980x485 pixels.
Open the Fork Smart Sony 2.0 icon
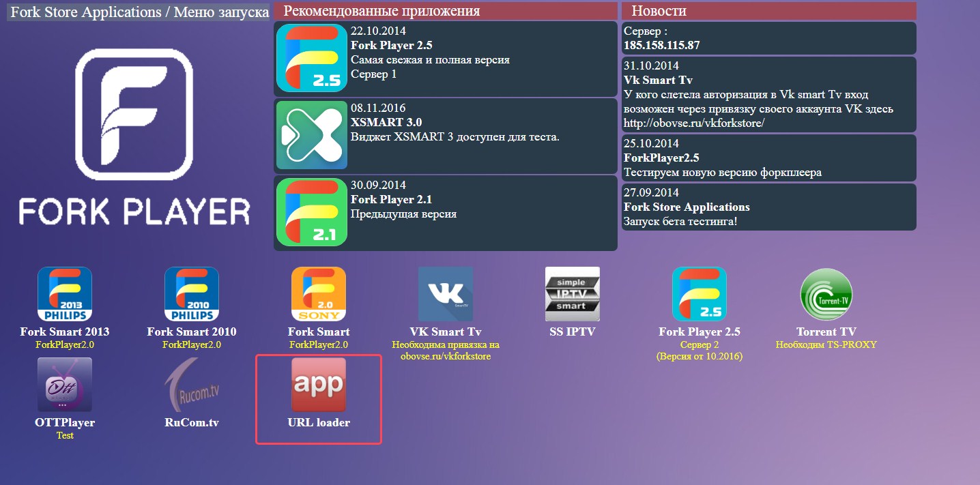tap(319, 294)
